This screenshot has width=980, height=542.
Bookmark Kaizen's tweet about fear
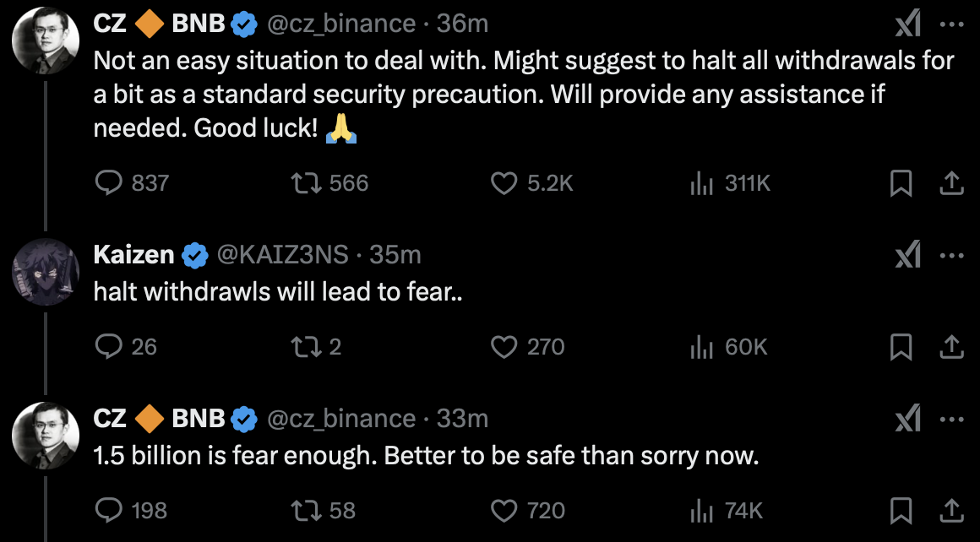[901, 346]
